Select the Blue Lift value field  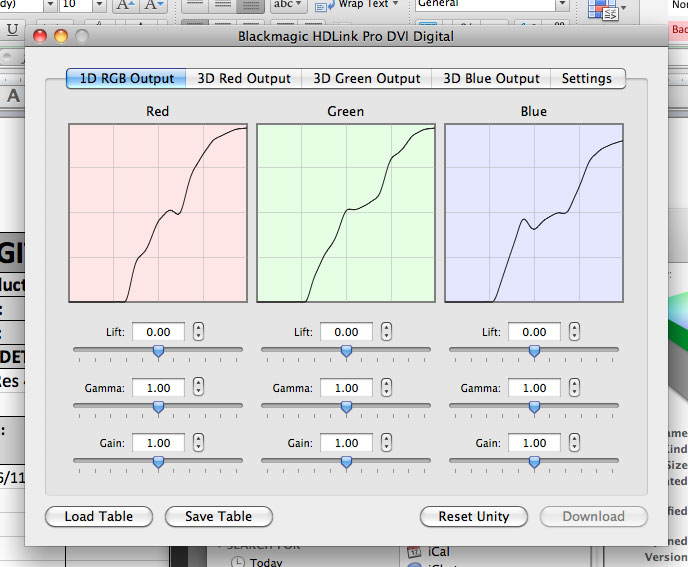coord(534,332)
